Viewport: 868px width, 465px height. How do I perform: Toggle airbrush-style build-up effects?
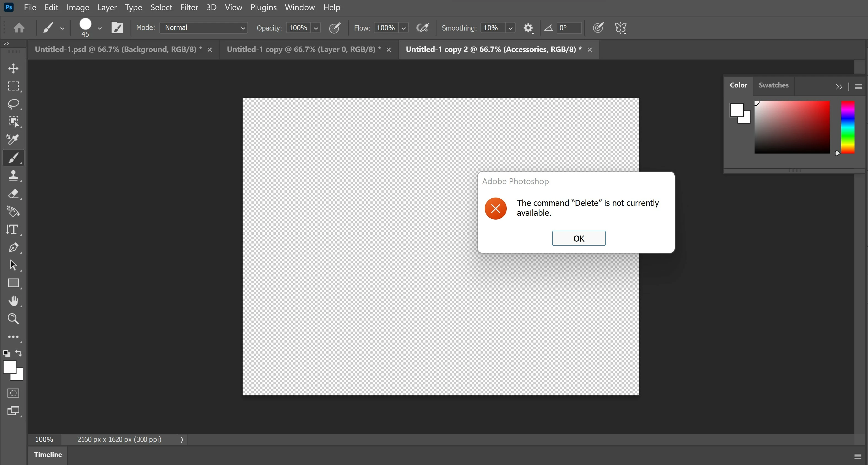(422, 28)
